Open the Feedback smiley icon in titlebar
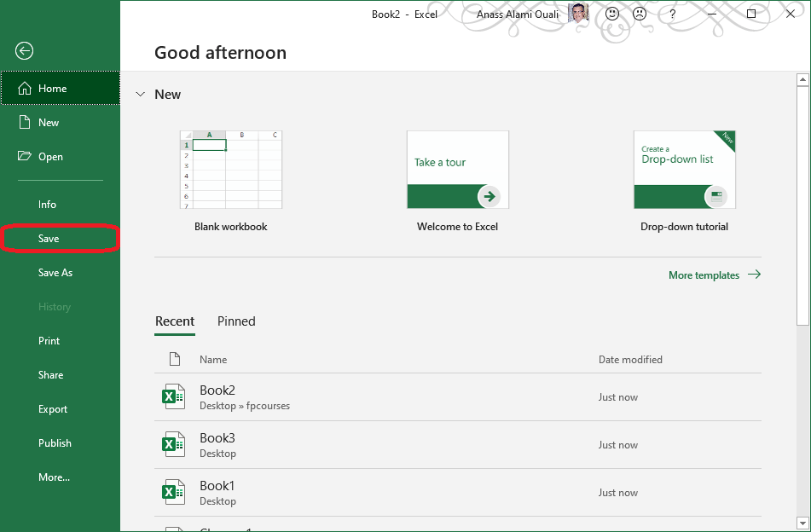The height and width of the screenshot is (532, 811). [611, 14]
